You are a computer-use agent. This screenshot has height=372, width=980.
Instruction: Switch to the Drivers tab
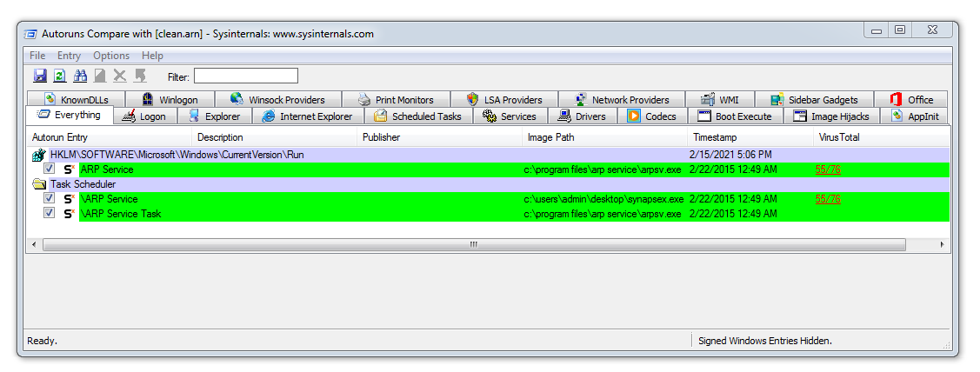[x=583, y=116]
